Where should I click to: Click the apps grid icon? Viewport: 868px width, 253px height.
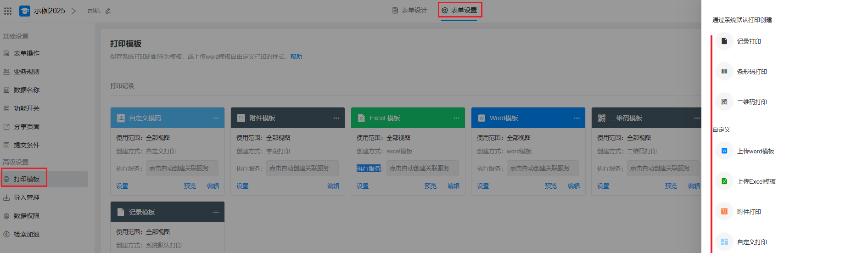[x=8, y=11]
